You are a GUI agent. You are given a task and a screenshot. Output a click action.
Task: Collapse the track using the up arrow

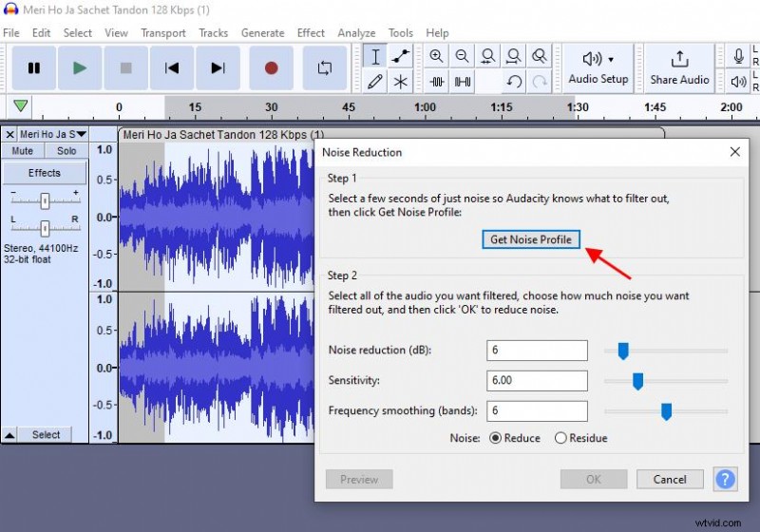[9, 435]
